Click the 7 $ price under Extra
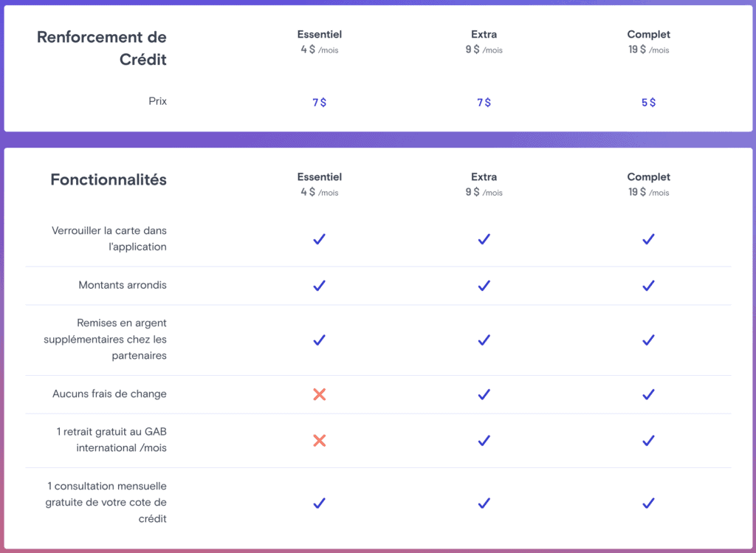The image size is (756, 553). pos(484,103)
